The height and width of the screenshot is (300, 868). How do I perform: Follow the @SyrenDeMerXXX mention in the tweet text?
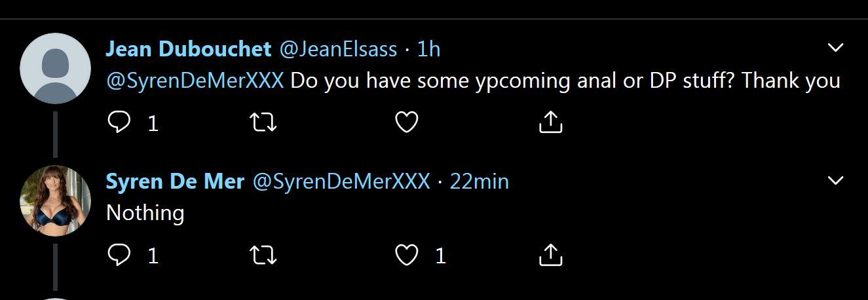tap(195, 81)
